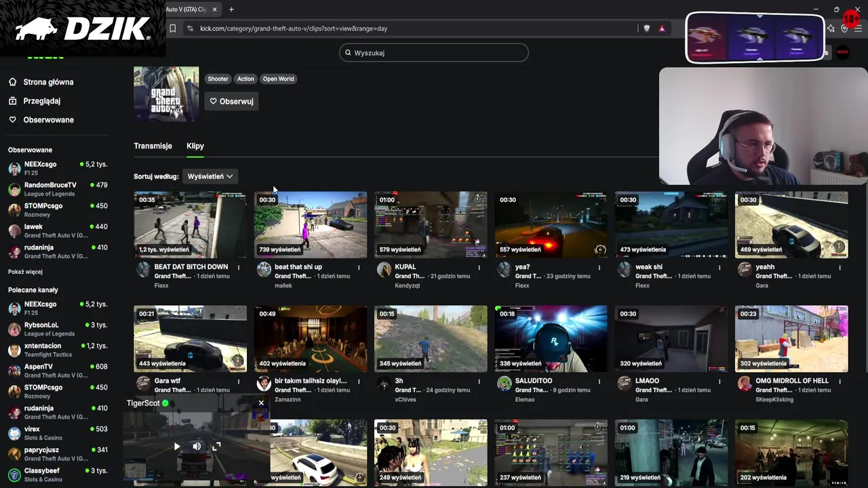
Task: Open virex recommended channel
Action: click(58, 433)
